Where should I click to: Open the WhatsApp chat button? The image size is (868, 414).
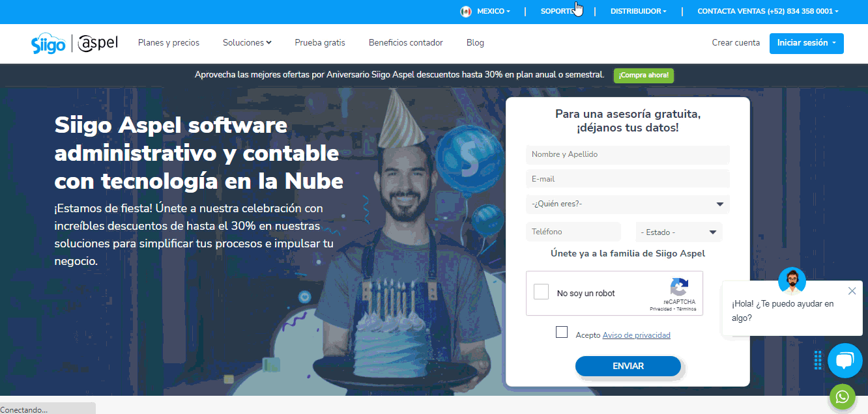842,396
